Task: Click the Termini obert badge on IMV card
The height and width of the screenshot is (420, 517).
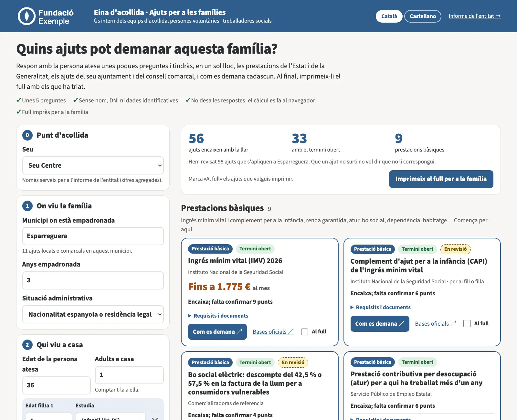Action: tap(255, 249)
